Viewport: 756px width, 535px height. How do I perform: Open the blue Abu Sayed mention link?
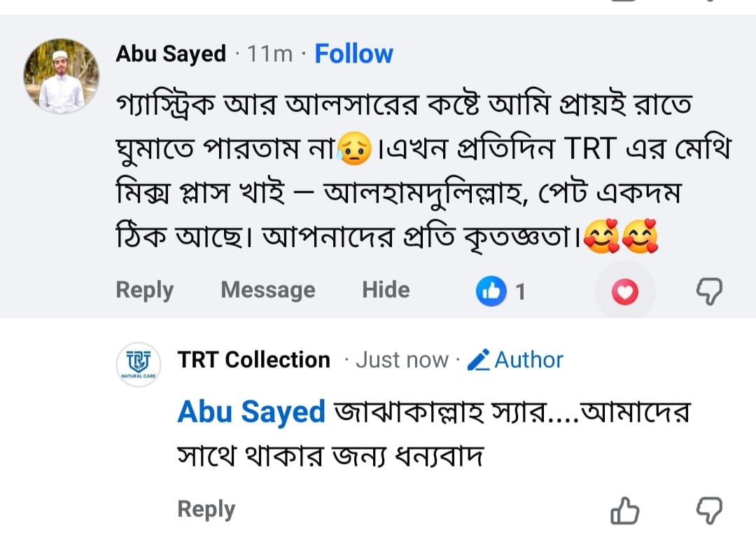[x=251, y=412]
